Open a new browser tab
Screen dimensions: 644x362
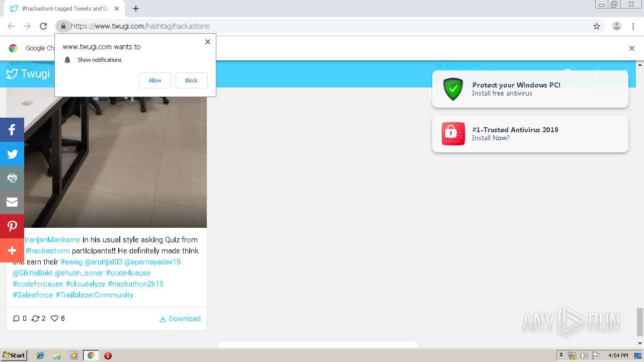pos(136,9)
